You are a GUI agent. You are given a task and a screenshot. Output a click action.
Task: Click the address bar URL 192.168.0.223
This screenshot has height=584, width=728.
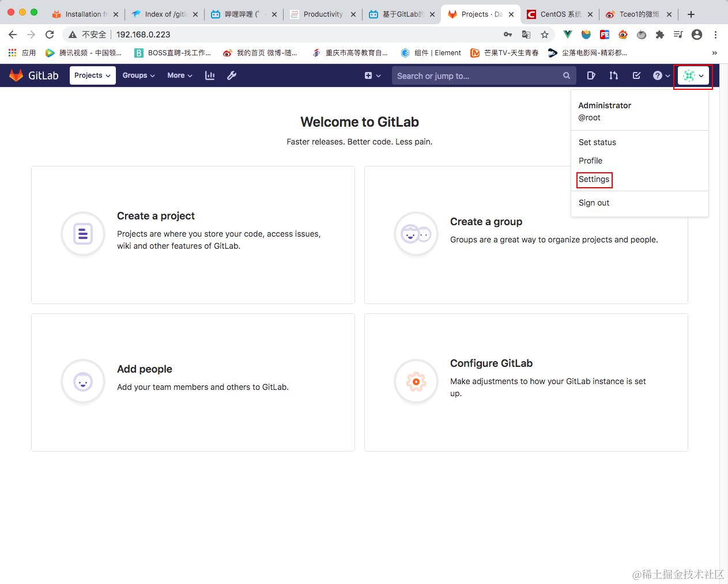coord(144,35)
